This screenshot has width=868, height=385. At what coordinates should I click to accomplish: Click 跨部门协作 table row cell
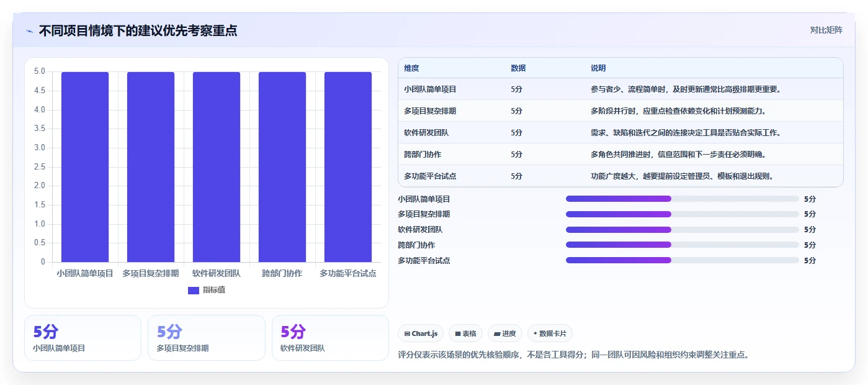click(x=423, y=155)
